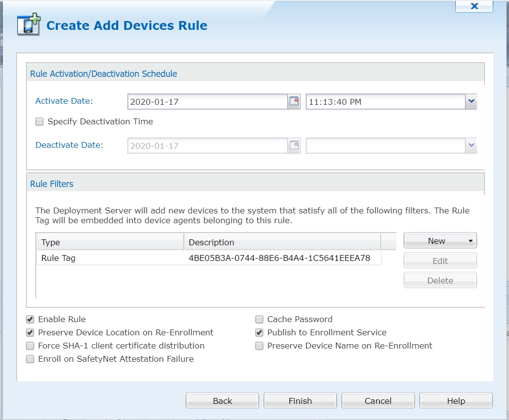
Task: Enable Force SHA-1 client certificate distribution
Action: [x=30, y=346]
